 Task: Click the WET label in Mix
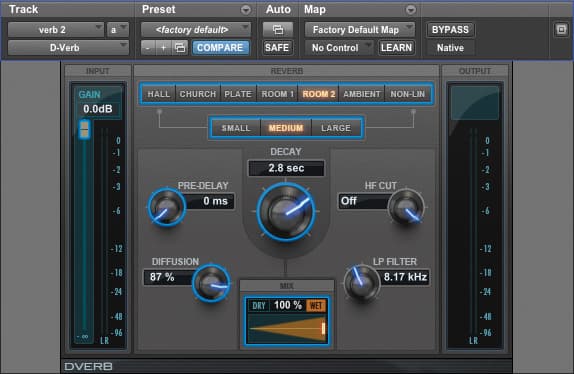[x=316, y=306]
